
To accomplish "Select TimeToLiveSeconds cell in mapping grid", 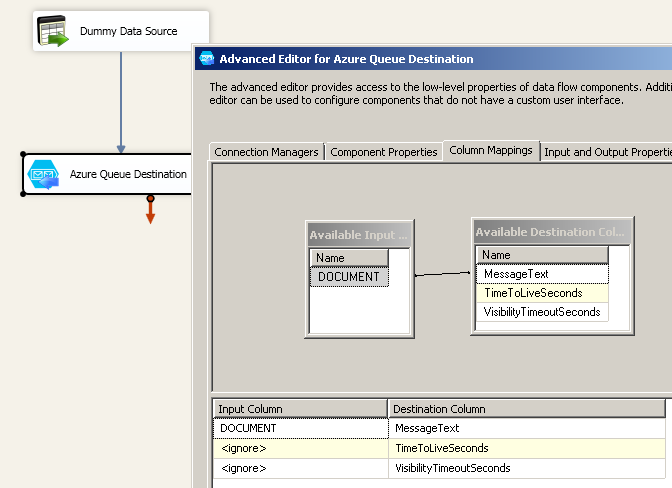I will point(527,448).
